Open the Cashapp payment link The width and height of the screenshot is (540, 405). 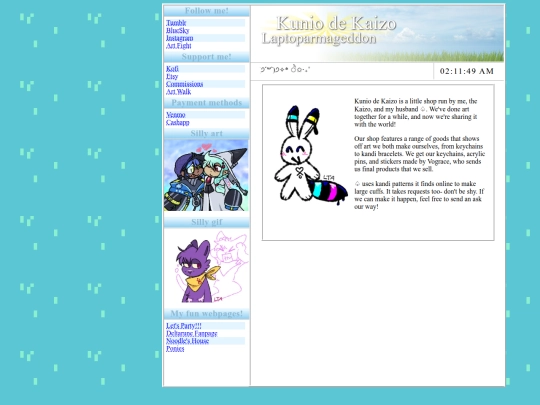click(177, 122)
